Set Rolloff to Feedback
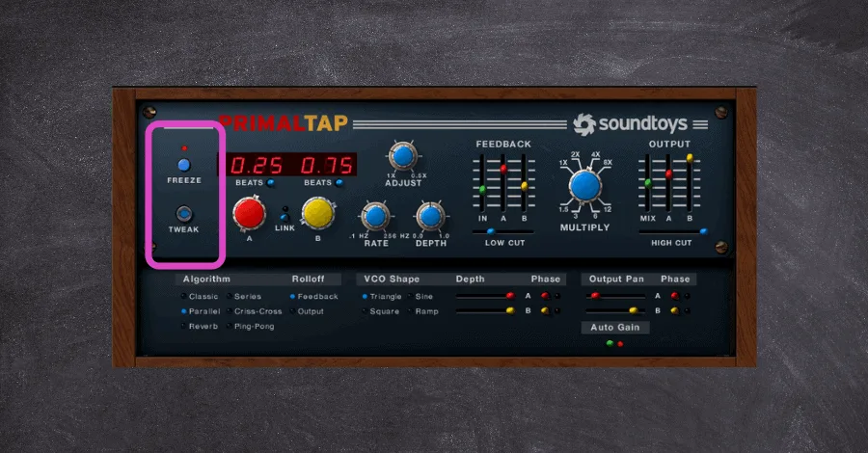The width and height of the screenshot is (868, 453). (313, 297)
